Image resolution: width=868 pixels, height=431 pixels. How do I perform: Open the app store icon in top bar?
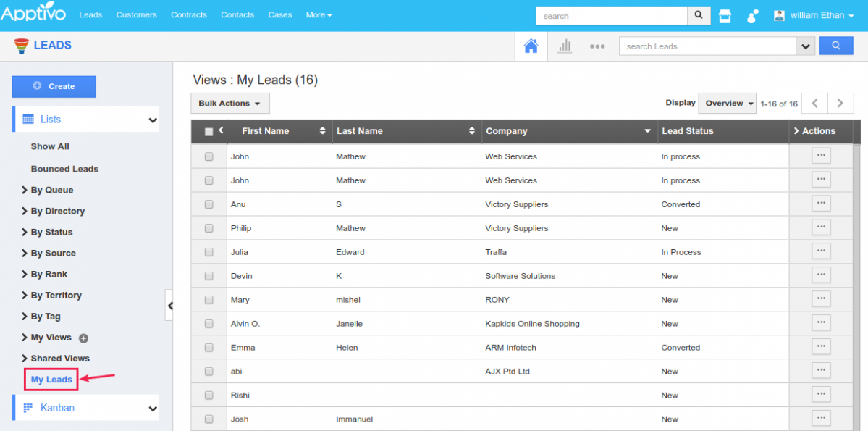[725, 16]
